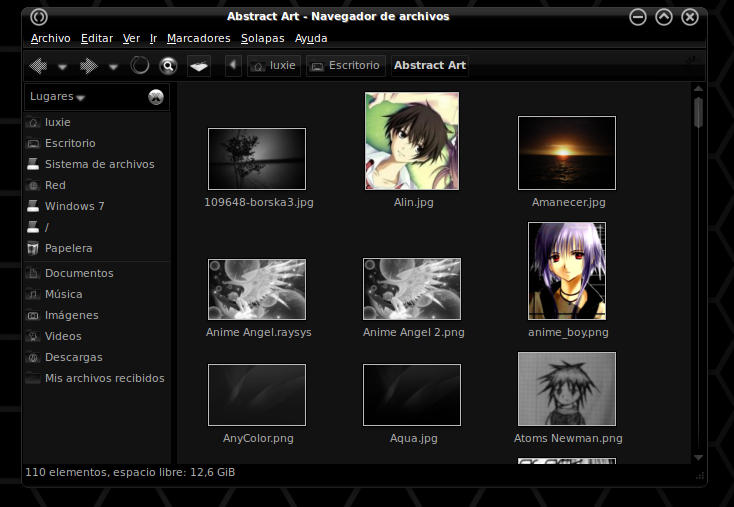Click the luxie home icon in sidebar
The image size is (734, 507).
point(33,122)
